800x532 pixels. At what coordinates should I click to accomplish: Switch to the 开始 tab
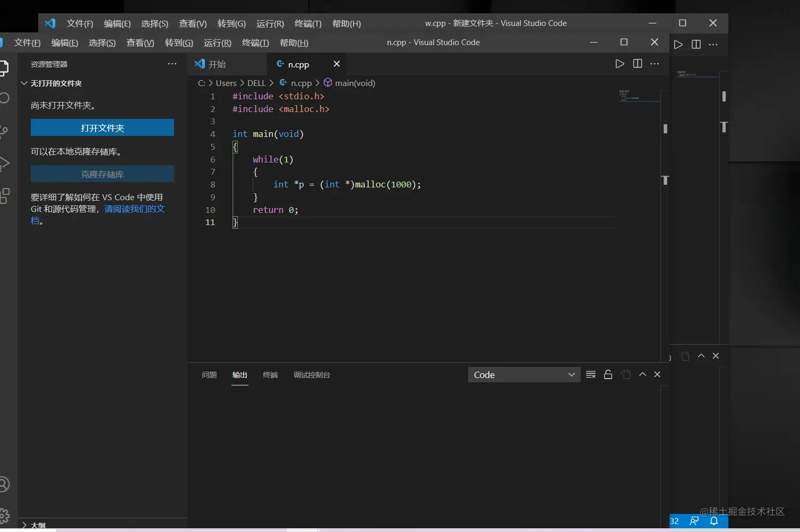pos(217,64)
